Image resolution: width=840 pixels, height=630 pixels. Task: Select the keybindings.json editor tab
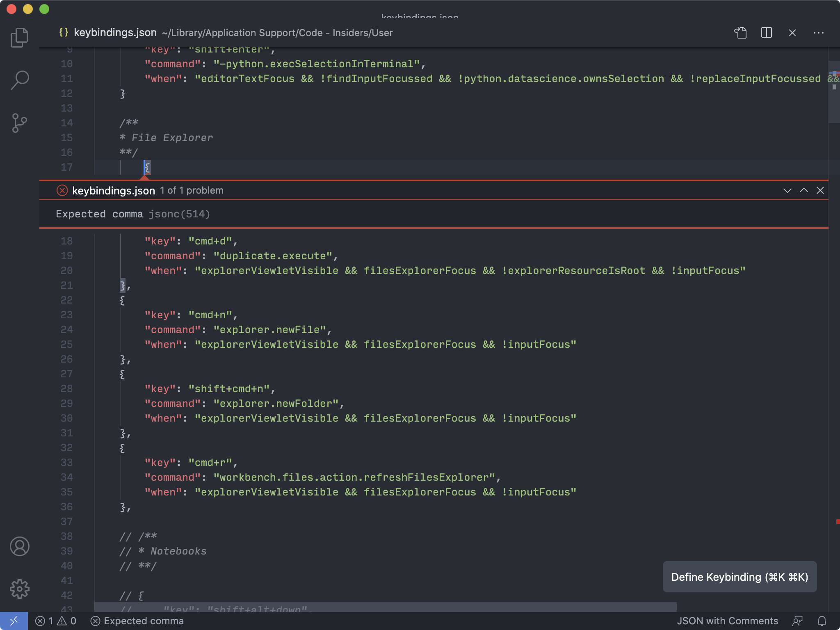pos(115,33)
